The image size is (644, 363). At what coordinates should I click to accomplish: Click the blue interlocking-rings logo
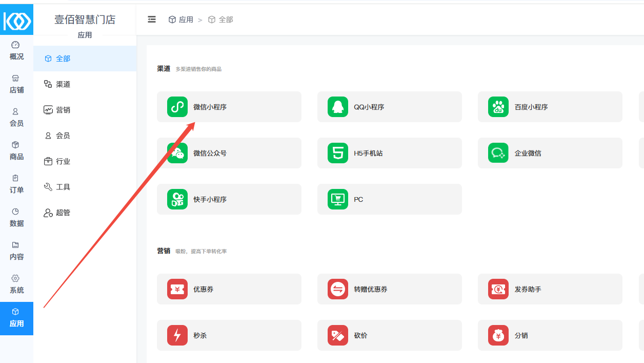(x=17, y=20)
